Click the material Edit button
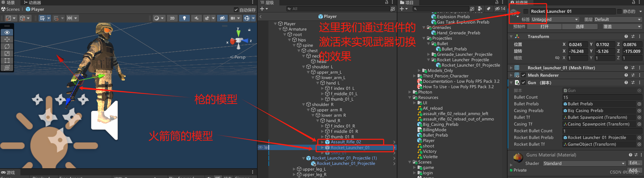This screenshot has width=644, height=178. (634, 163)
